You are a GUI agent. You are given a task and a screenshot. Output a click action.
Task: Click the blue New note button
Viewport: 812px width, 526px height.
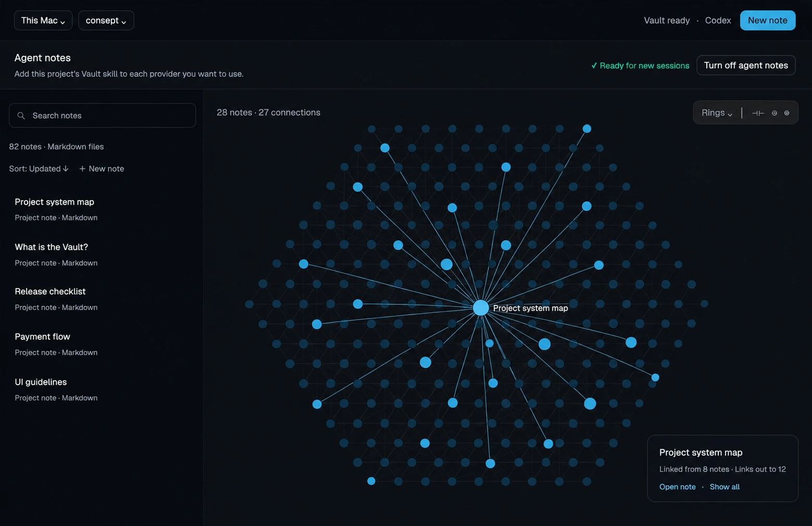tap(768, 20)
